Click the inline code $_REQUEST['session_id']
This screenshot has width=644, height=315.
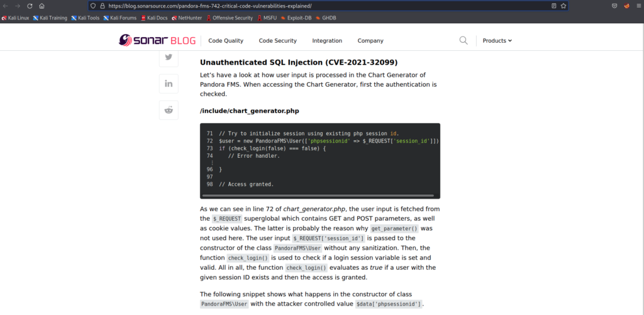tap(328, 239)
